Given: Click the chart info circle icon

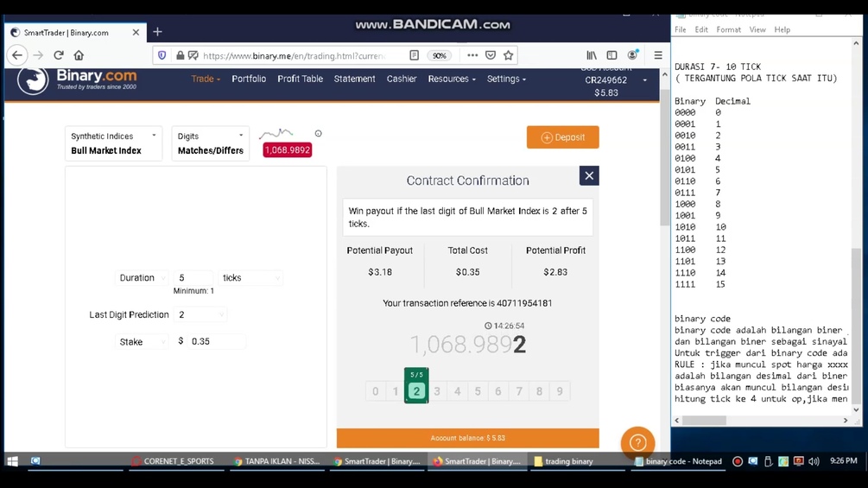Looking at the screenshot, I should point(319,133).
